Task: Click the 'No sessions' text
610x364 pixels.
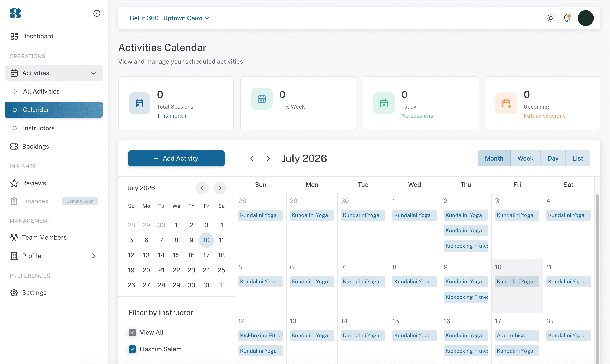Action: pos(417,116)
